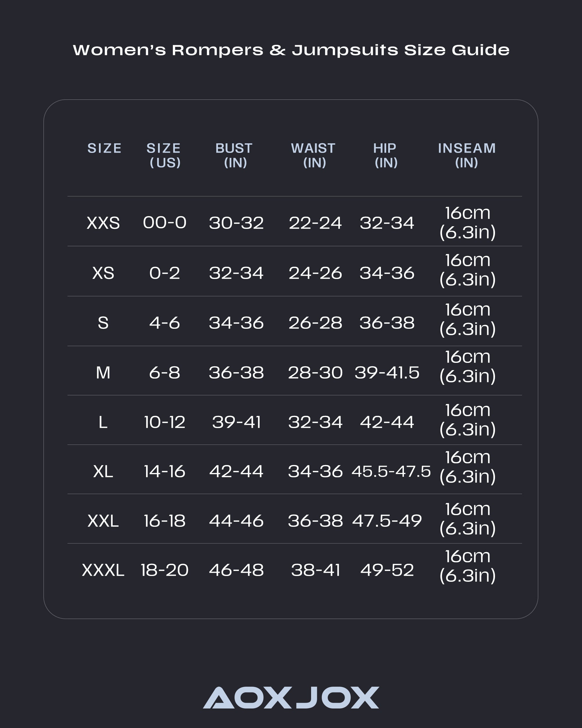Screen dimensions: 582x728
Task: Click the SIZE (US) column header
Action: pyautogui.click(x=164, y=155)
